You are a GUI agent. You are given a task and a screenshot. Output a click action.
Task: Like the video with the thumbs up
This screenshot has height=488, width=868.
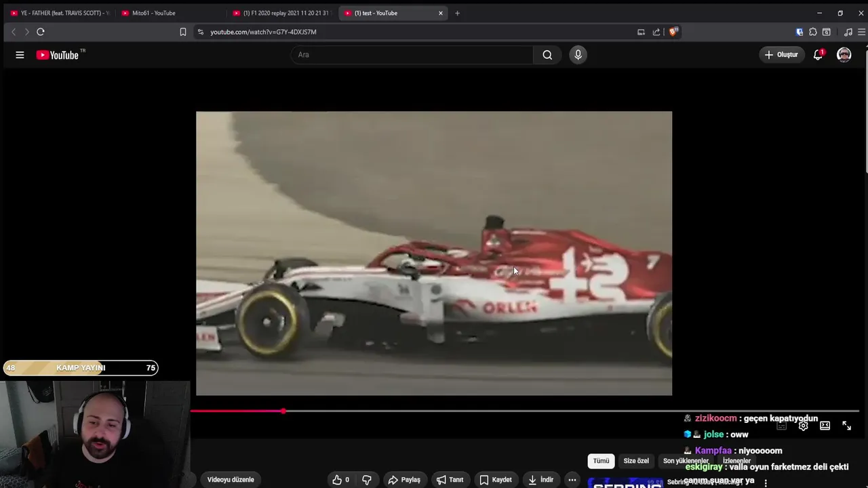[x=341, y=480]
